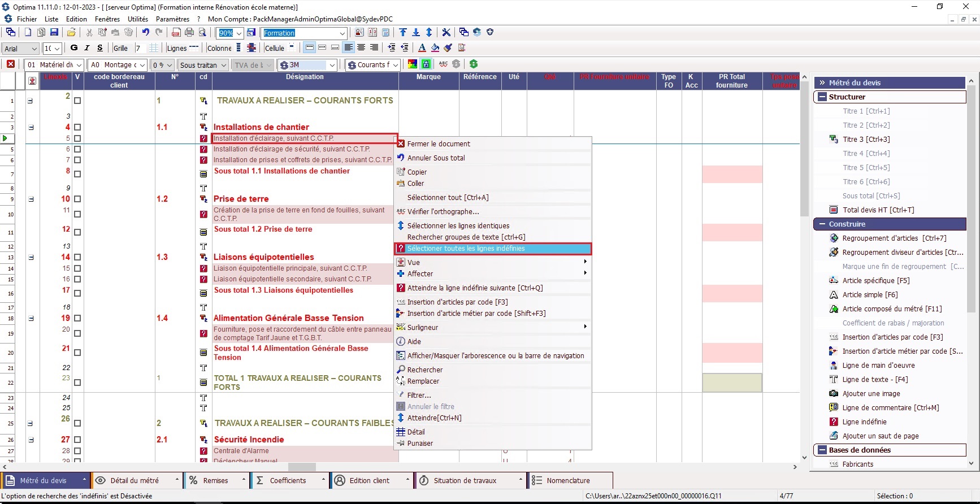980x504 pixels.
Task: Open the crossed tools icon
Action: [446, 33]
